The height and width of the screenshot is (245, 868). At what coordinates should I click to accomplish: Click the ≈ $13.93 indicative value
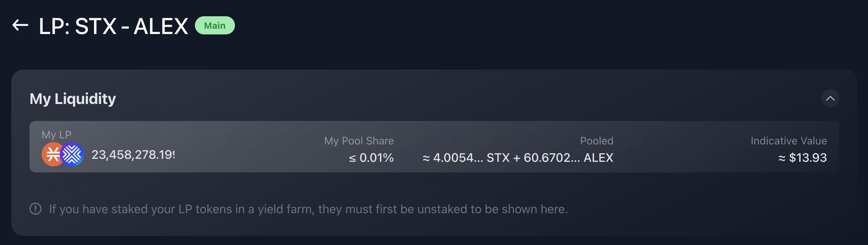[x=803, y=158]
